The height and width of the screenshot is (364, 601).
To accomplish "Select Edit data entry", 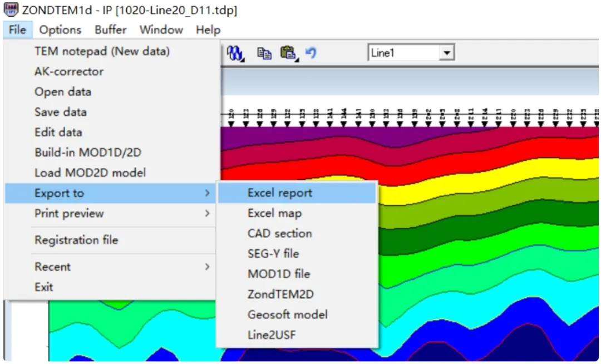I will tap(110, 132).
